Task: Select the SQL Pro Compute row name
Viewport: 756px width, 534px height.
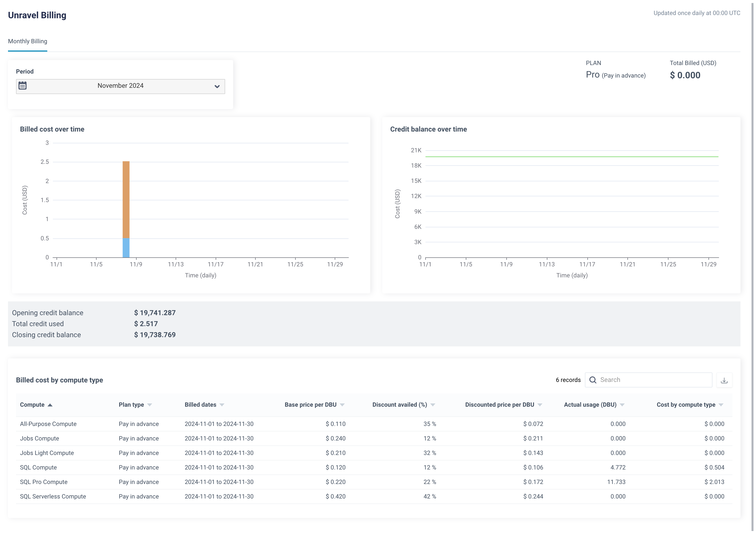Action: click(44, 482)
